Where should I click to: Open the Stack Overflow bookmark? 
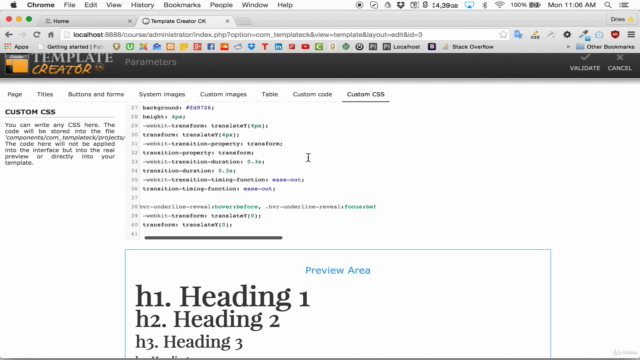[x=468, y=47]
